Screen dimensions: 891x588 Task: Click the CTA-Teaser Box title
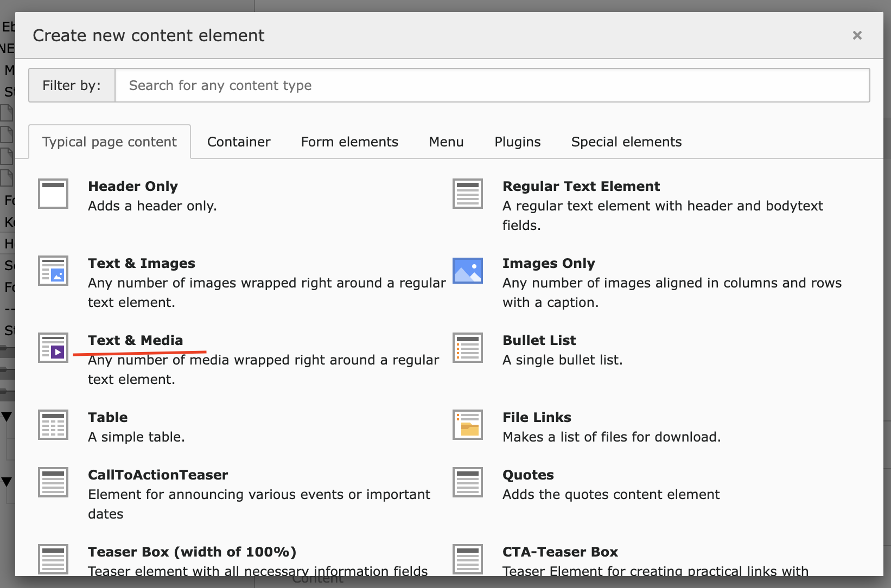click(560, 552)
